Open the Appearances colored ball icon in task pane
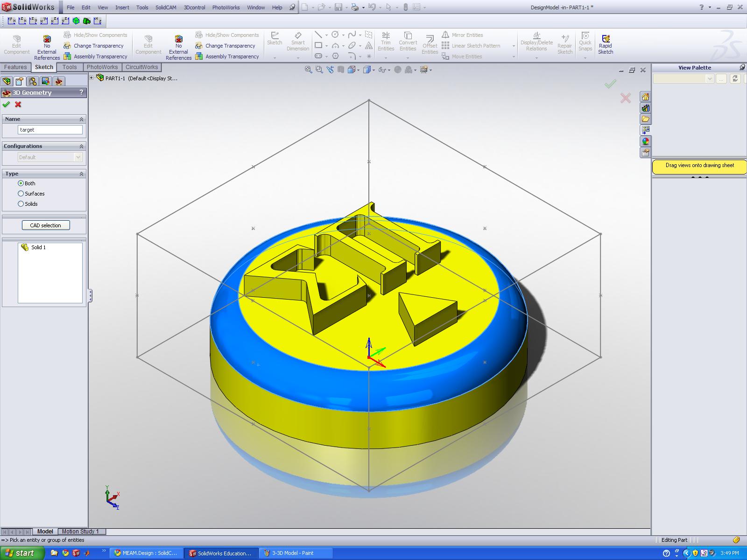Viewport: 747px width, 560px height. (646, 141)
